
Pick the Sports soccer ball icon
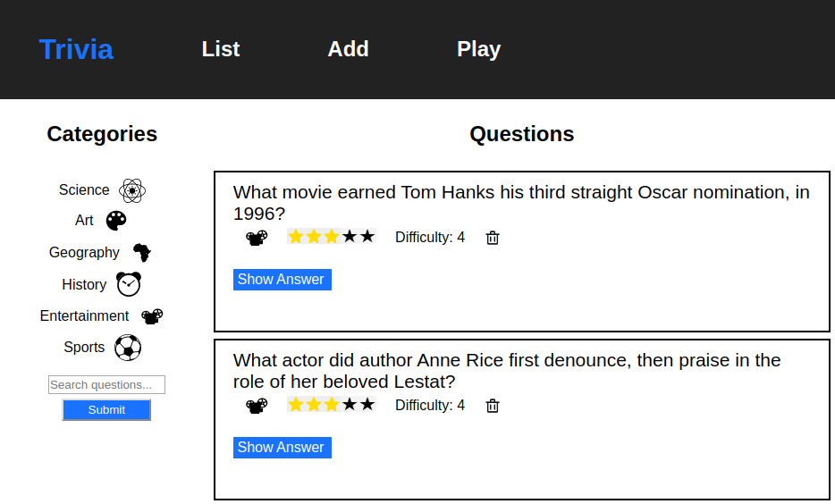(128, 348)
